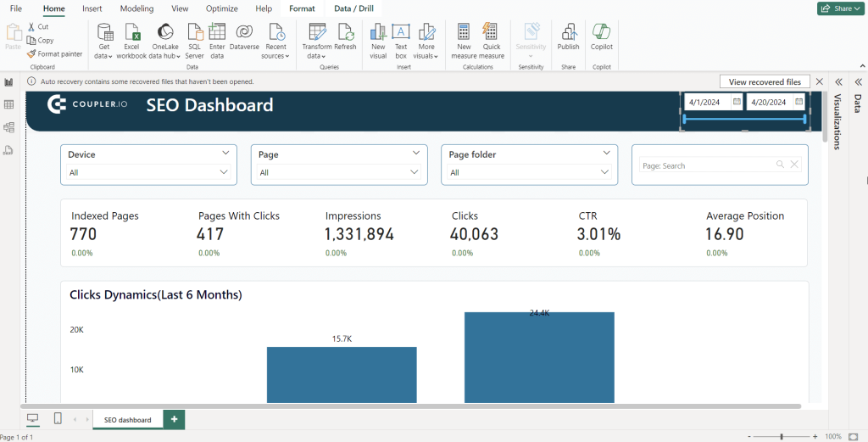868x442 pixels.
Task: Open More visuals
Action: click(426, 41)
